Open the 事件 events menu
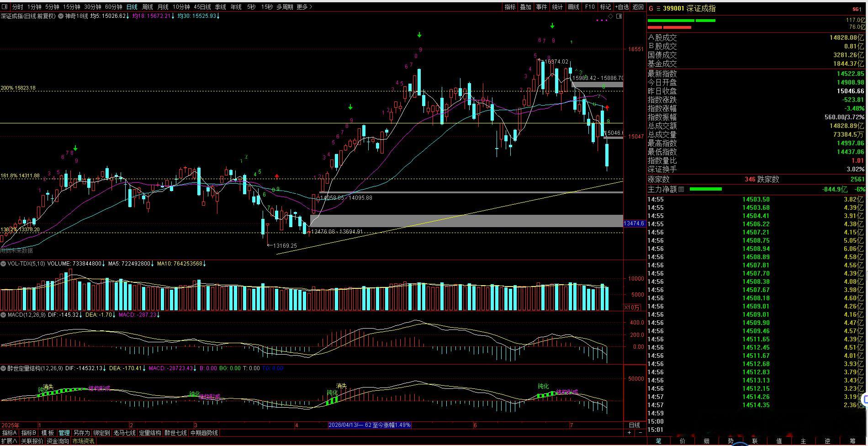Image resolution: width=868 pixels, height=446 pixels. point(541,7)
